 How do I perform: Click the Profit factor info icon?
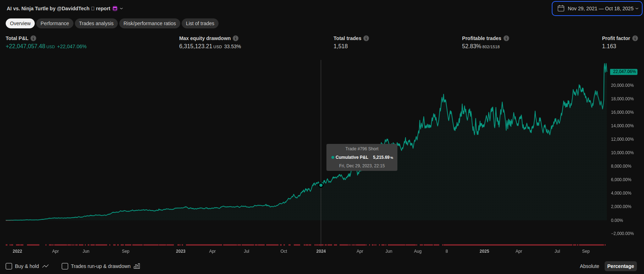pyautogui.click(x=635, y=38)
